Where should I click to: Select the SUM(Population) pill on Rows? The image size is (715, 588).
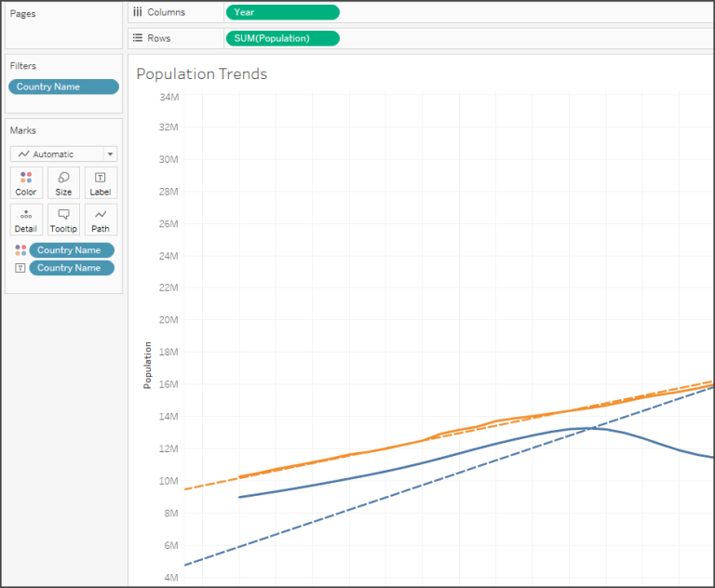(x=282, y=38)
